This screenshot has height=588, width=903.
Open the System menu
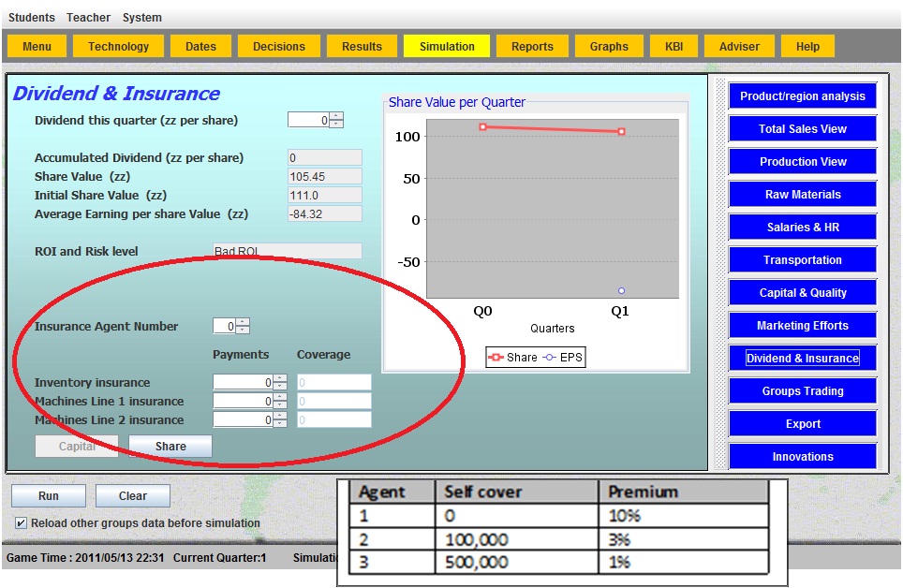click(141, 18)
